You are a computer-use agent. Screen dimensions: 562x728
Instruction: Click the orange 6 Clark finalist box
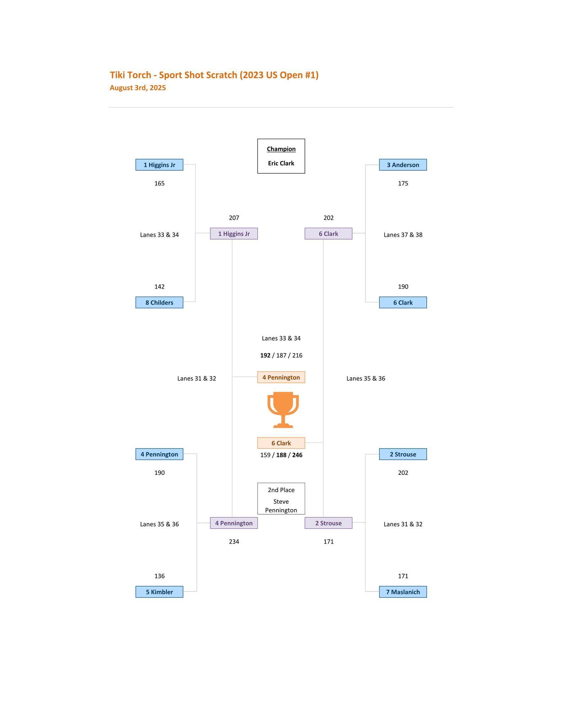[281, 443]
